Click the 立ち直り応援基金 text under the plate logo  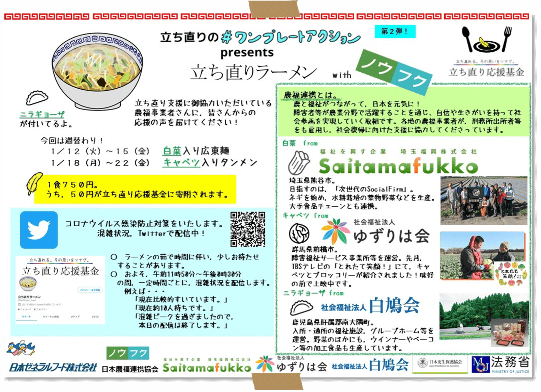point(487,72)
